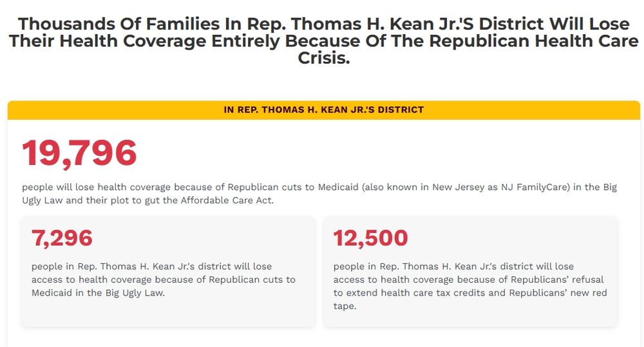This screenshot has height=347, width=644.
Task: Click the paragraph mentioning NJ FamilyCare
Action: pos(319,194)
